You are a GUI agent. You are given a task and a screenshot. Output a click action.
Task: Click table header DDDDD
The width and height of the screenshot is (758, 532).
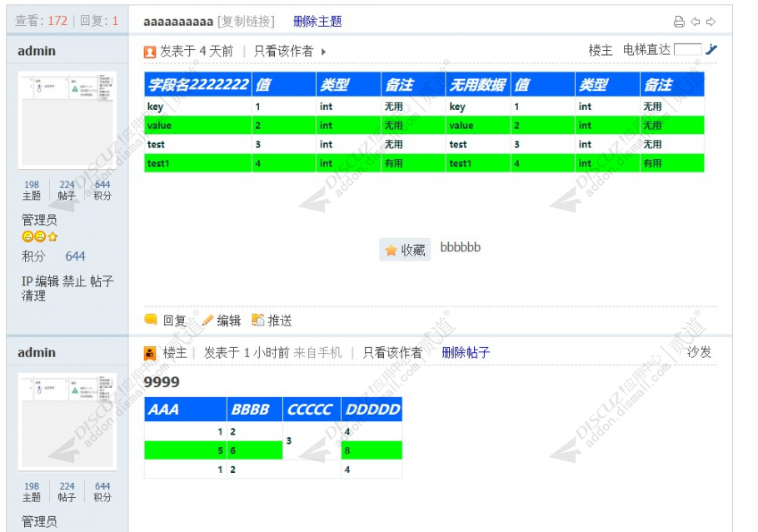pyautogui.click(x=372, y=410)
